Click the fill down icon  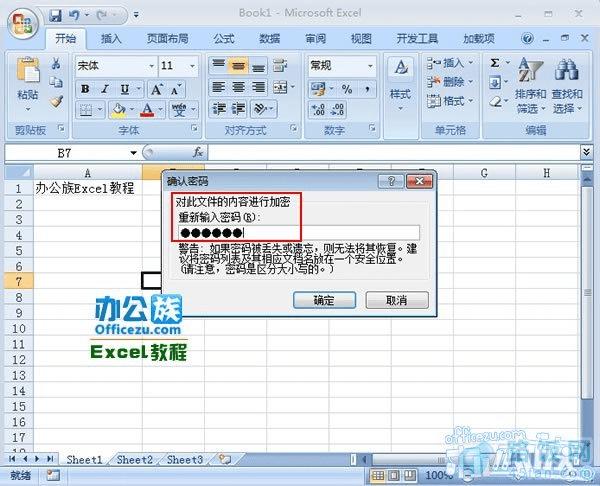pyautogui.click(x=495, y=82)
